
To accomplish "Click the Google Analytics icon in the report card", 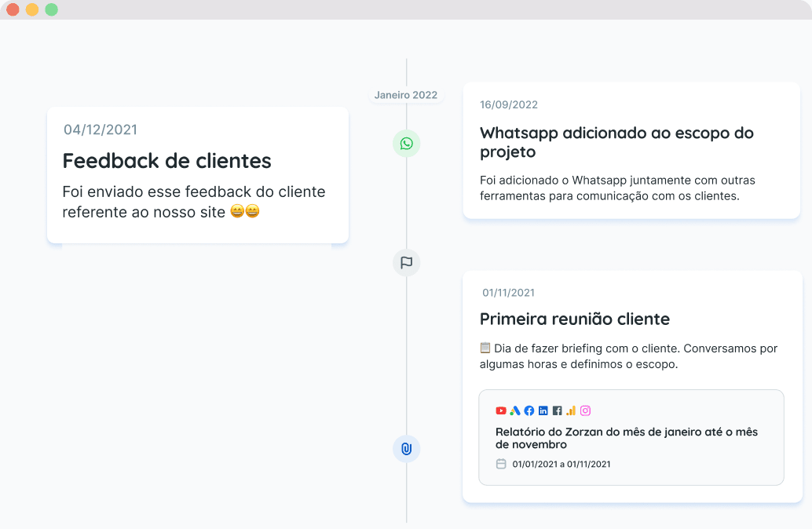I will click(572, 410).
